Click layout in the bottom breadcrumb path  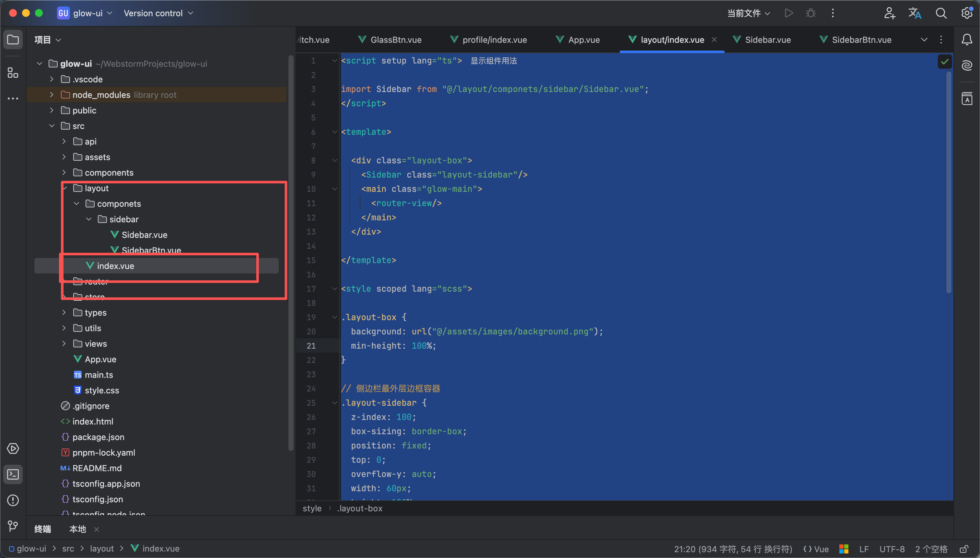[101, 549]
